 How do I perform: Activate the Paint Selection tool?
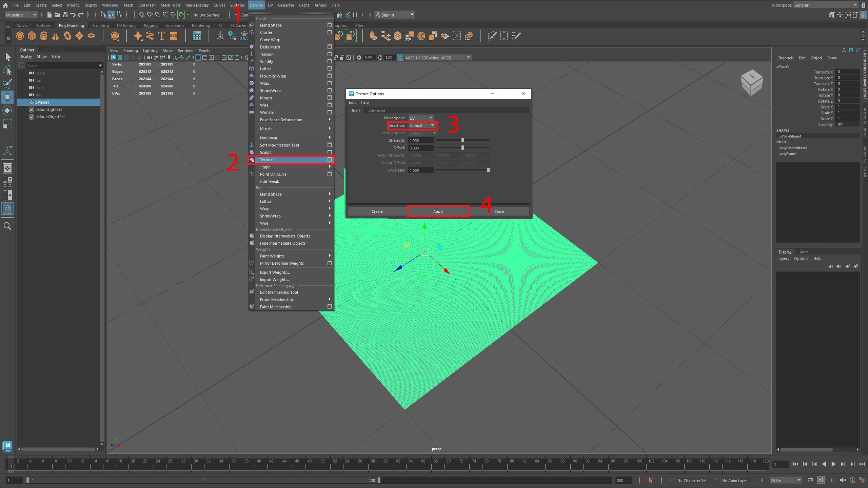pyautogui.click(x=7, y=83)
